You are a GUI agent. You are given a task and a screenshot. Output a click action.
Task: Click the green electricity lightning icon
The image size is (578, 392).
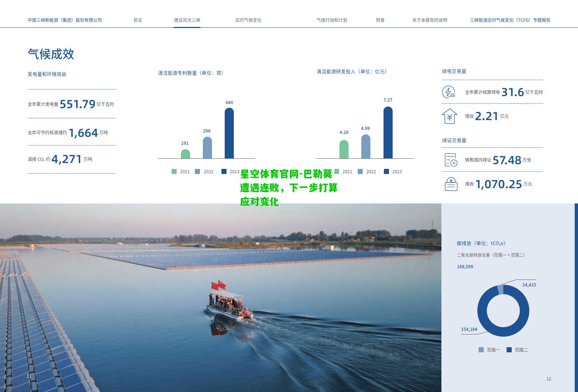(x=449, y=92)
